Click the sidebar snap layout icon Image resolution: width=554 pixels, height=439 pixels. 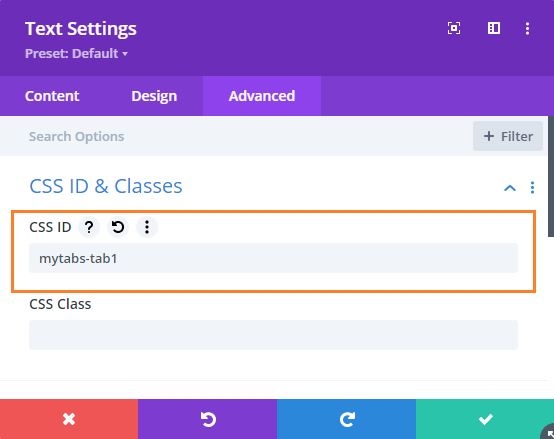[x=494, y=28]
